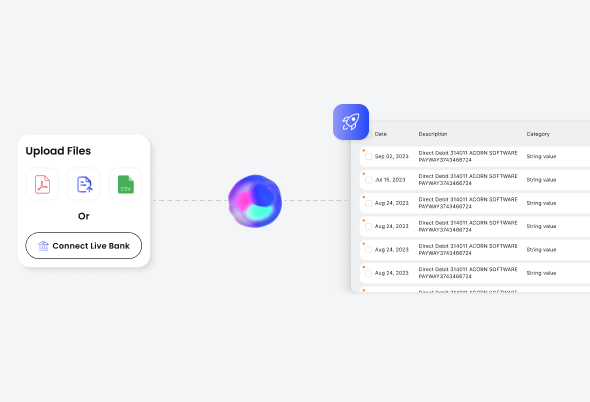Click the Description column header
Screen dimensions: 590x402
click(433, 134)
